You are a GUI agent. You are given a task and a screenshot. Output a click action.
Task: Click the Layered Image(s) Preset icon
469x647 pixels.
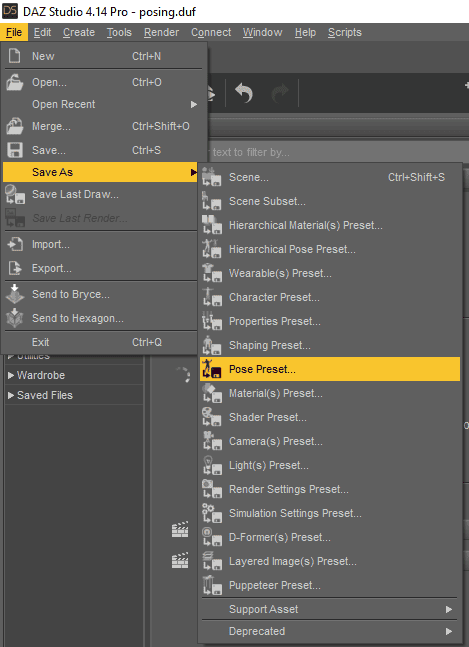tap(212, 561)
